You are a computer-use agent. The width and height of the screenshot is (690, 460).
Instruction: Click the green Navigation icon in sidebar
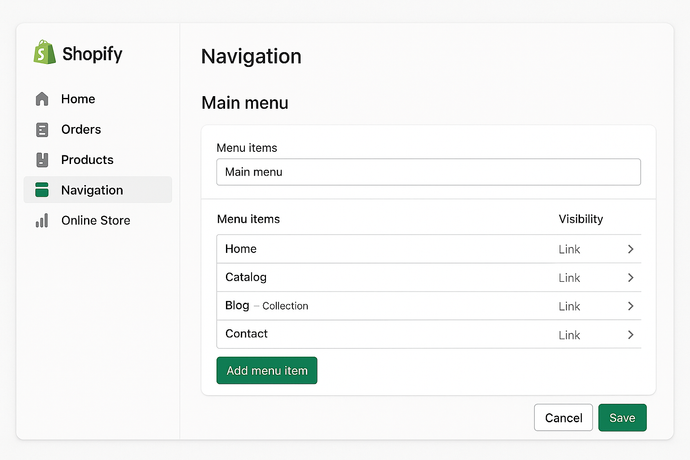(x=41, y=190)
